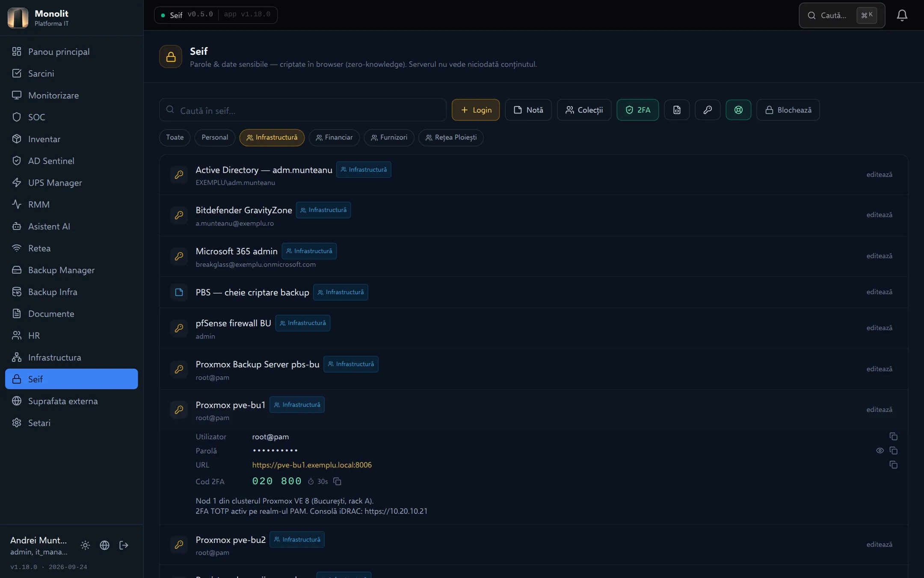Copy the pve-bu1 URL field
This screenshot has width=924, height=578.
[893, 465]
